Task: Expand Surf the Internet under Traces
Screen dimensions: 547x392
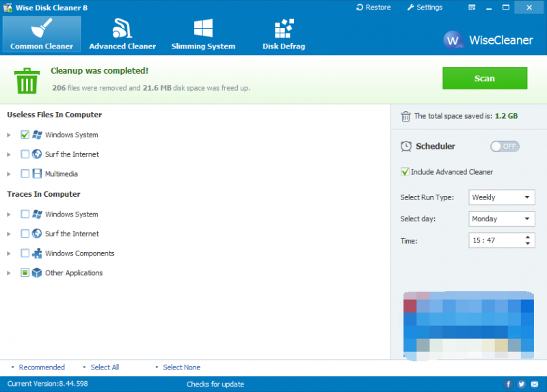Action: [9, 234]
